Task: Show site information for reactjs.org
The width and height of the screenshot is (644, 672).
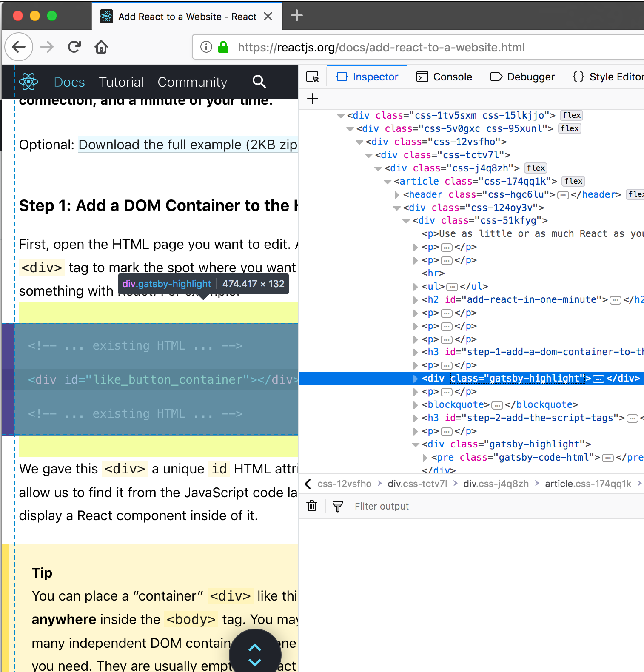Action: click(206, 47)
